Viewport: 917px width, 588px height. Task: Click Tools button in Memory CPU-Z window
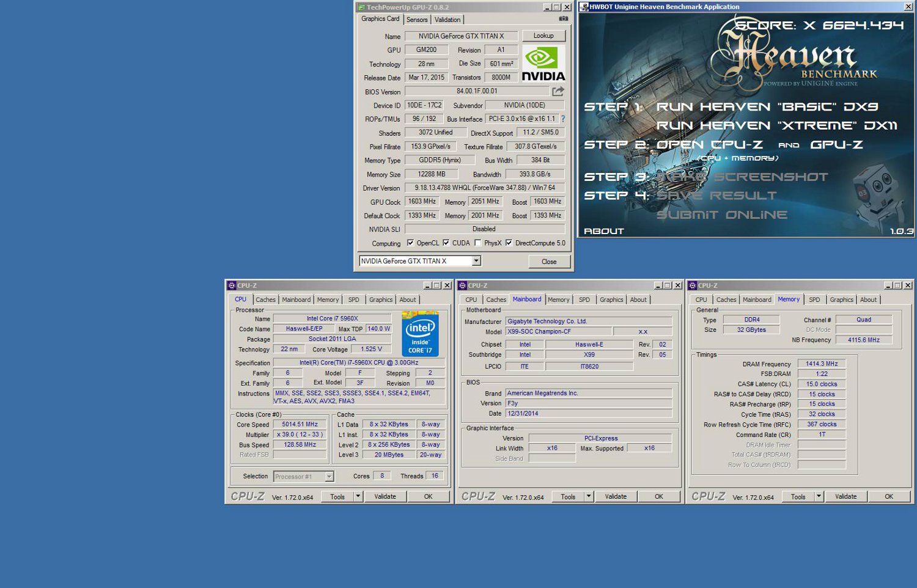[798, 496]
